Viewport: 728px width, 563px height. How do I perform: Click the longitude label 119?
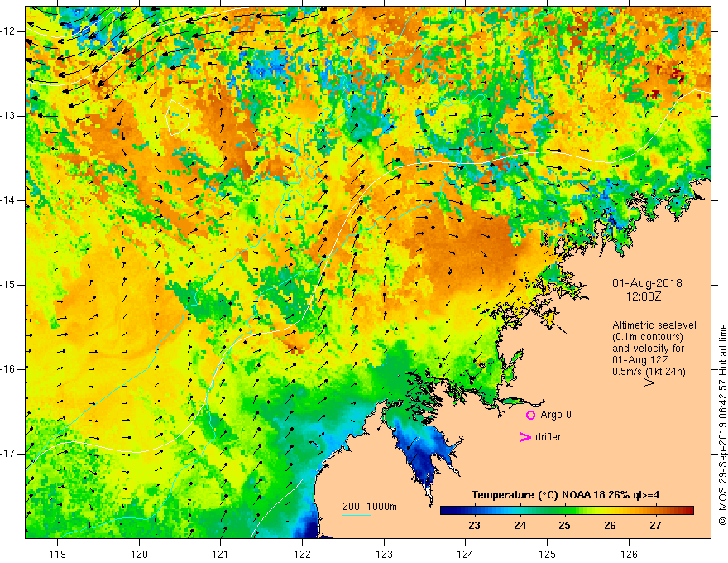tap(58, 554)
